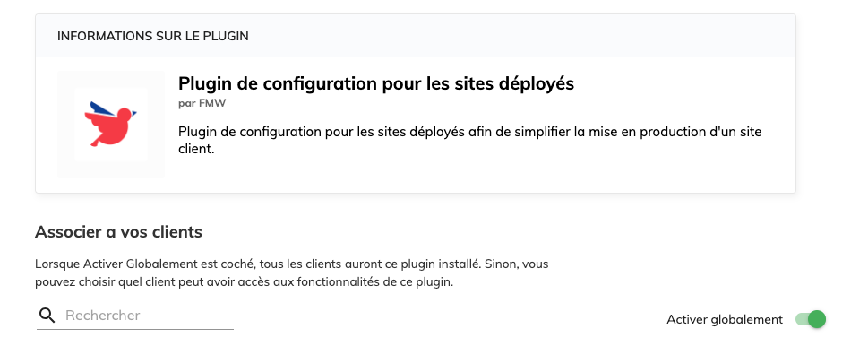Click the paragraph starting with Lorsque Activer Globalement
This screenshot has width=868, height=355.
click(x=292, y=273)
